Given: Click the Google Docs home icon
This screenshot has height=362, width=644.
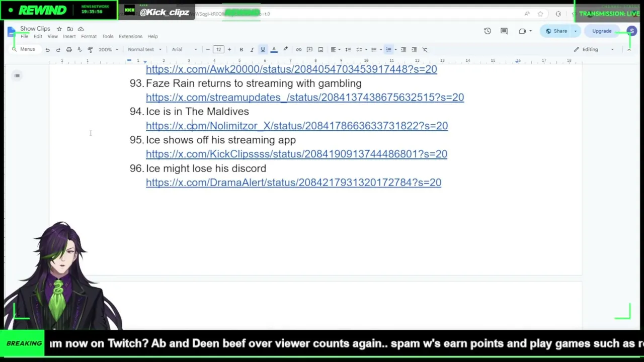Looking at the screenshot, I should 12,32.
